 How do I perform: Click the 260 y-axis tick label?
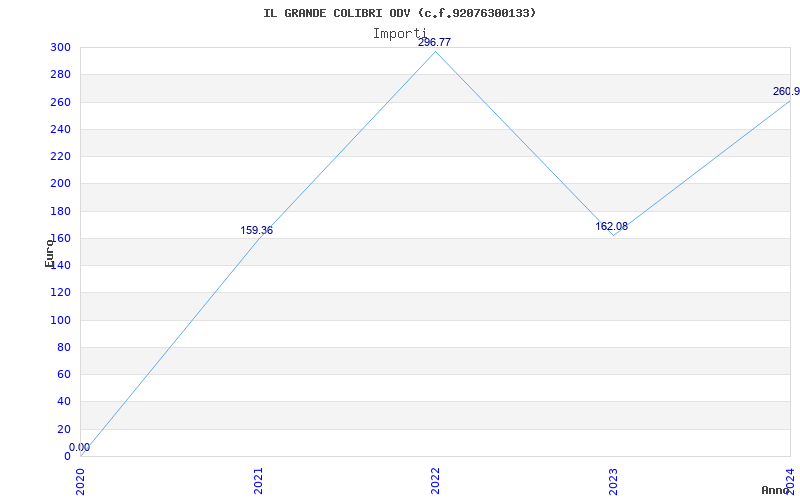coord(61,102)
